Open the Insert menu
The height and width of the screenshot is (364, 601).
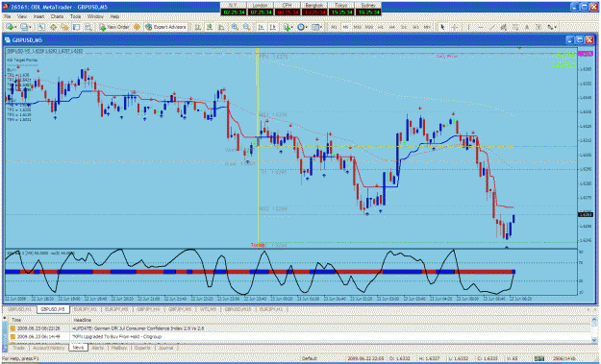click(38, 16)
